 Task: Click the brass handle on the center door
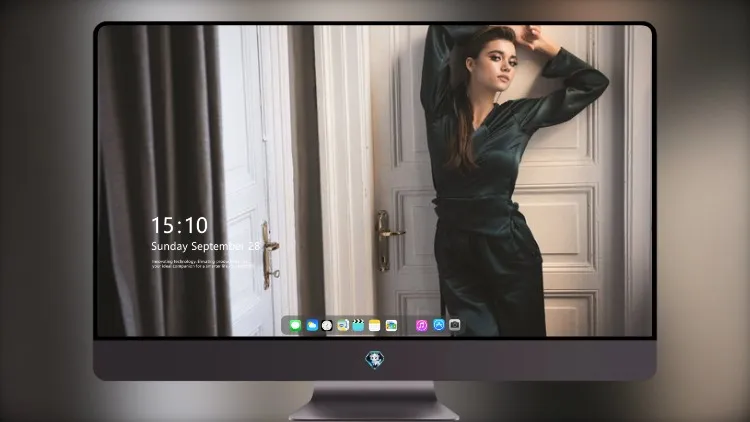click(387, 241)
